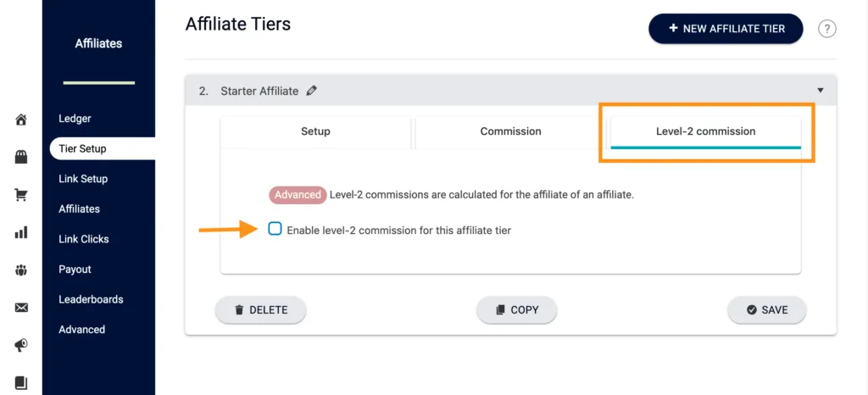Select the Level-2 commission tab
The height and width of the screenshot is (395, 868).
click(705, 131)
